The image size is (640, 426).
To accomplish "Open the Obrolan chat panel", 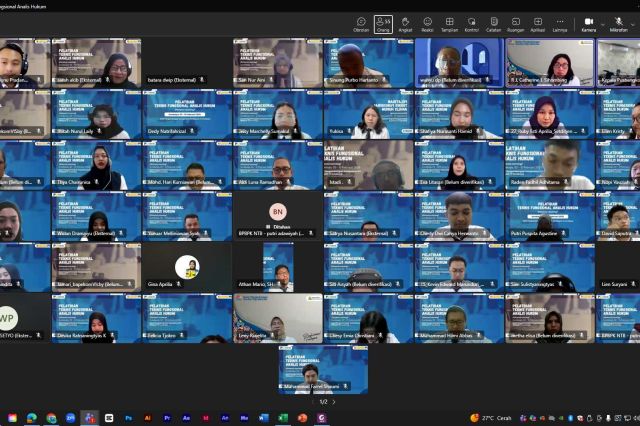I will tap(361, 23).
